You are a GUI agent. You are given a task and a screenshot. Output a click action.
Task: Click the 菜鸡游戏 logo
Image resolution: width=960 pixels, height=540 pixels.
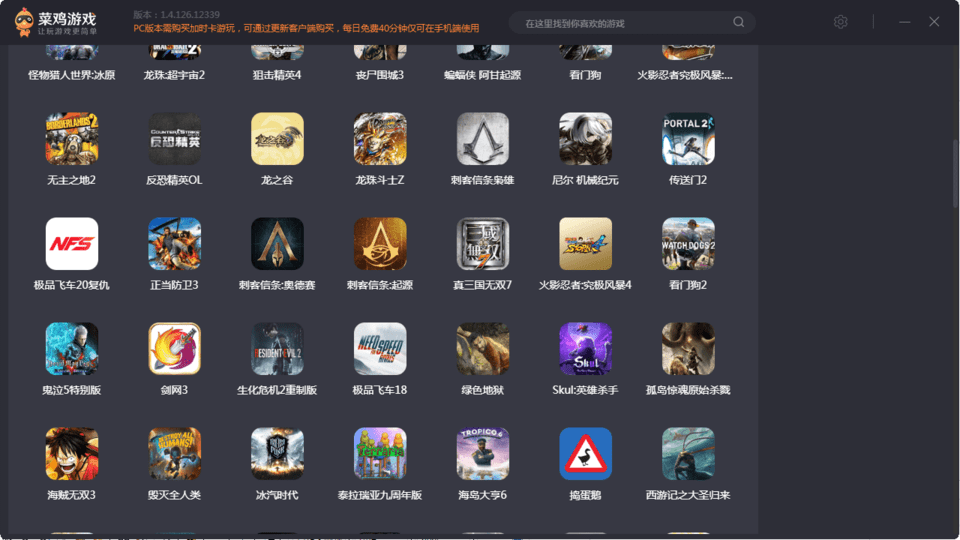[x=56, y=22]
